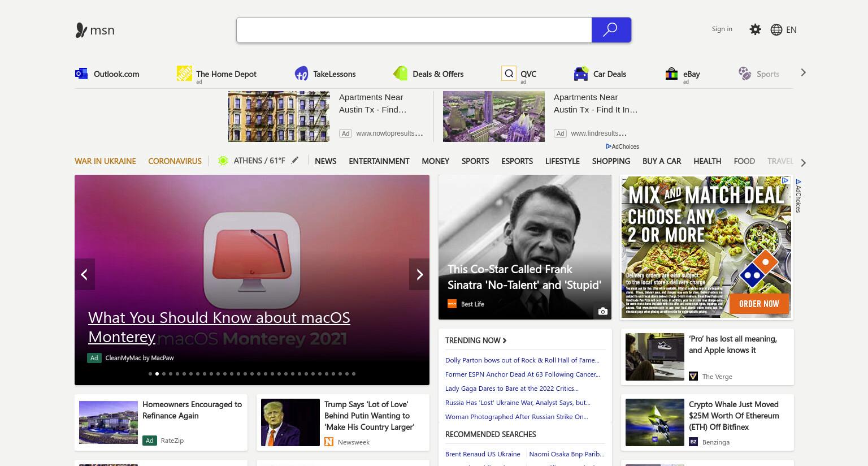Viewport: 868px width, 466px height.
Task: Open the News tab
Action: coord(325,161)
